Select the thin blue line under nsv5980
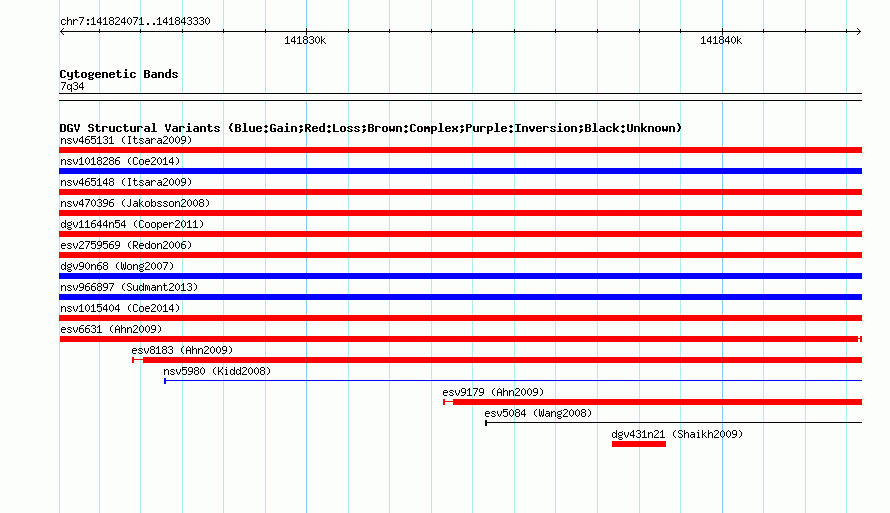Viewport: 890px width, 513px height. [x=513, y=381]
